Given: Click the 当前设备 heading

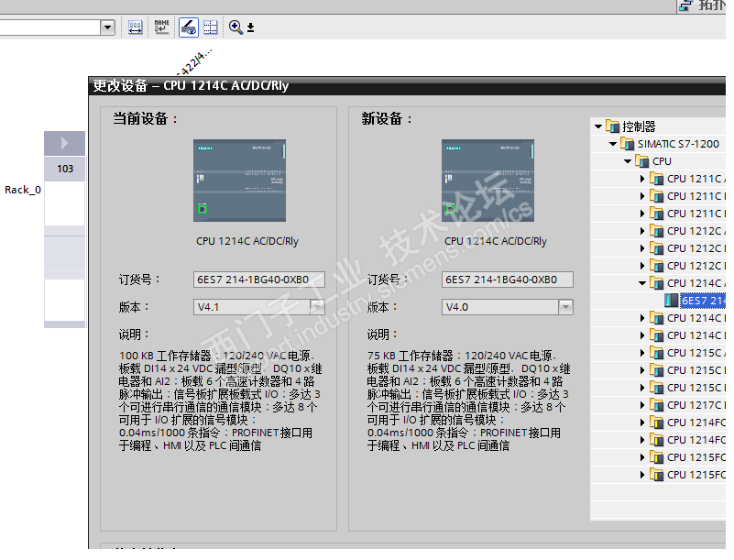Looking at the screenshot, I should [x=145, y=118].
